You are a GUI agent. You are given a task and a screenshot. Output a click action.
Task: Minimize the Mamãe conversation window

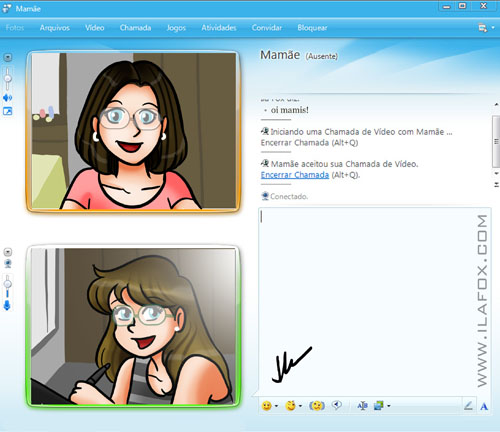(x=447, y=6)
